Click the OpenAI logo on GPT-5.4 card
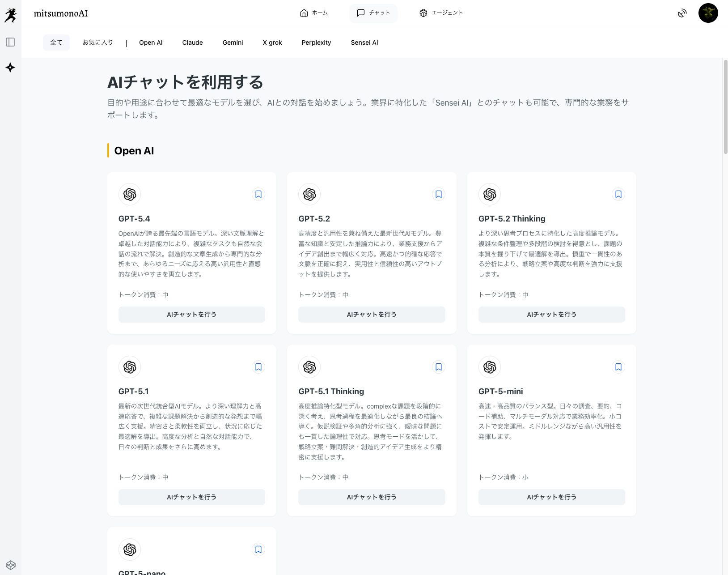The image size is (728, 575). pyautogui.click(x=130, y=194)
